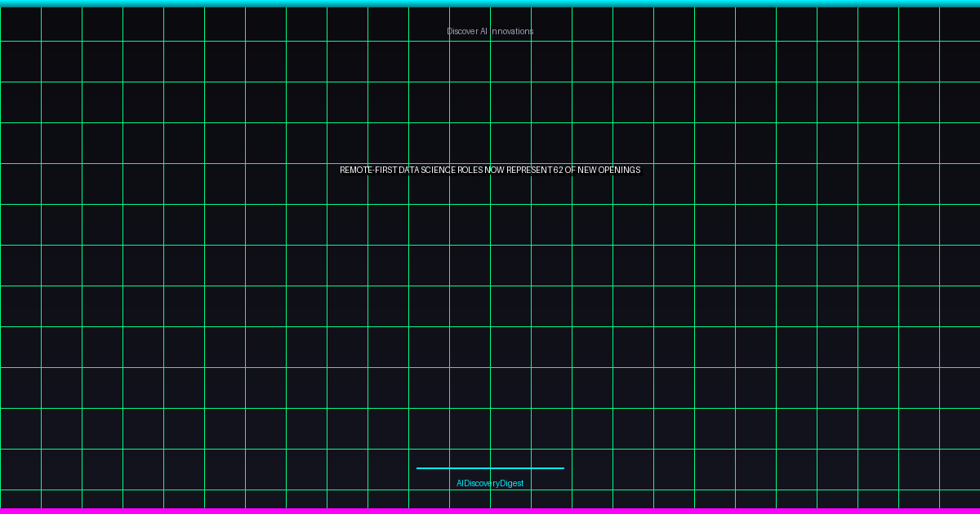Click the word 'NOW' in the headline
Image resolution: width=980 pixels, height=514 pixels.
point(495,170)
